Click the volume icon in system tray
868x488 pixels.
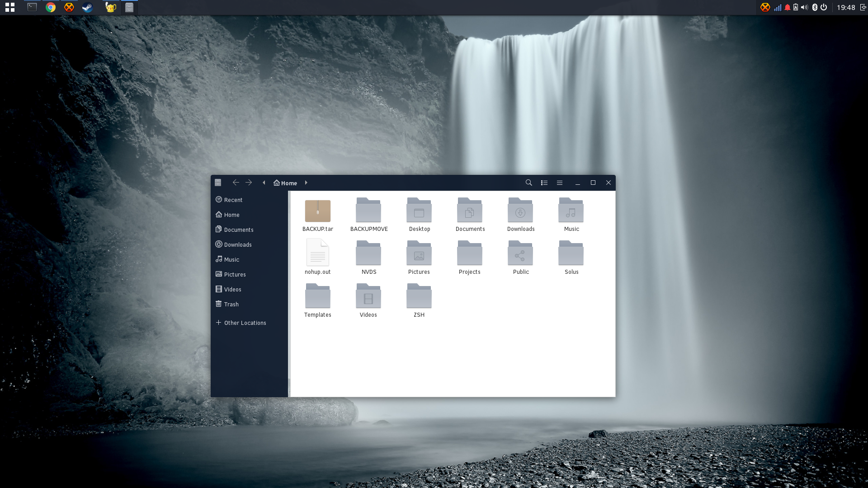tap(804, 7)
